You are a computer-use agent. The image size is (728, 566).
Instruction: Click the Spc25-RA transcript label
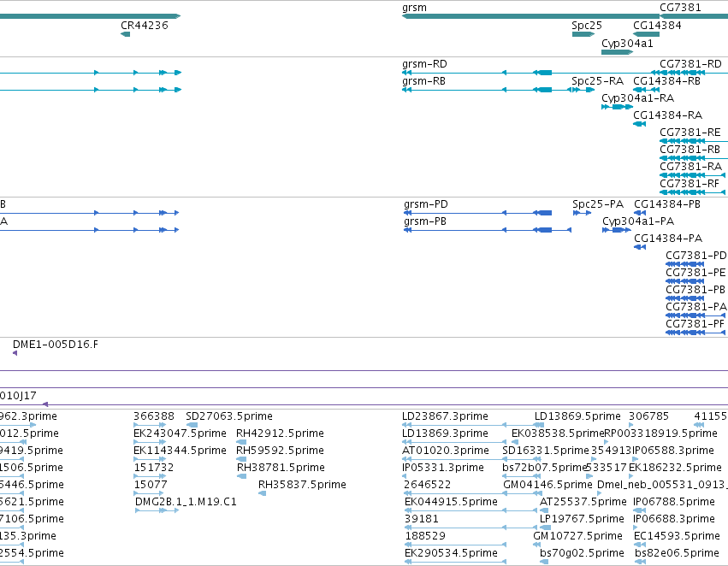(597, 81)
